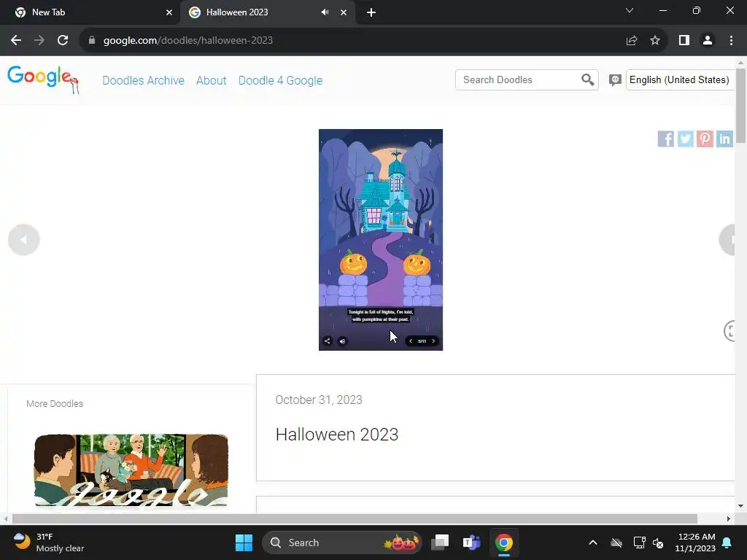Close the New Tab tab
Screen dimensions: 747x560
click(x=169, y=12)
